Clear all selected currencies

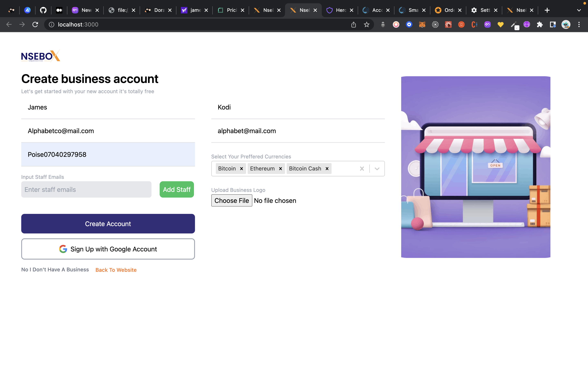point(362,168)
